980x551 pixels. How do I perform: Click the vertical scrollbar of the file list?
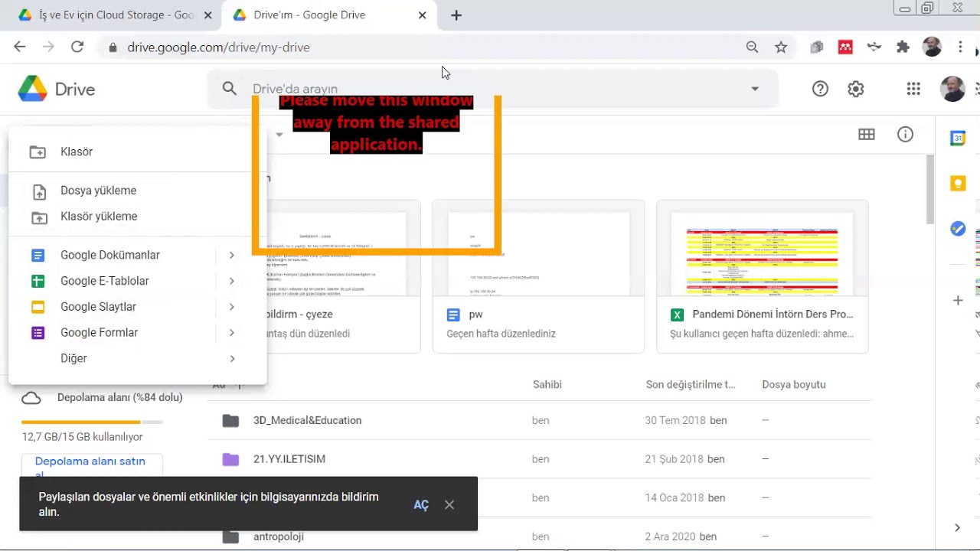click(930, 189)
